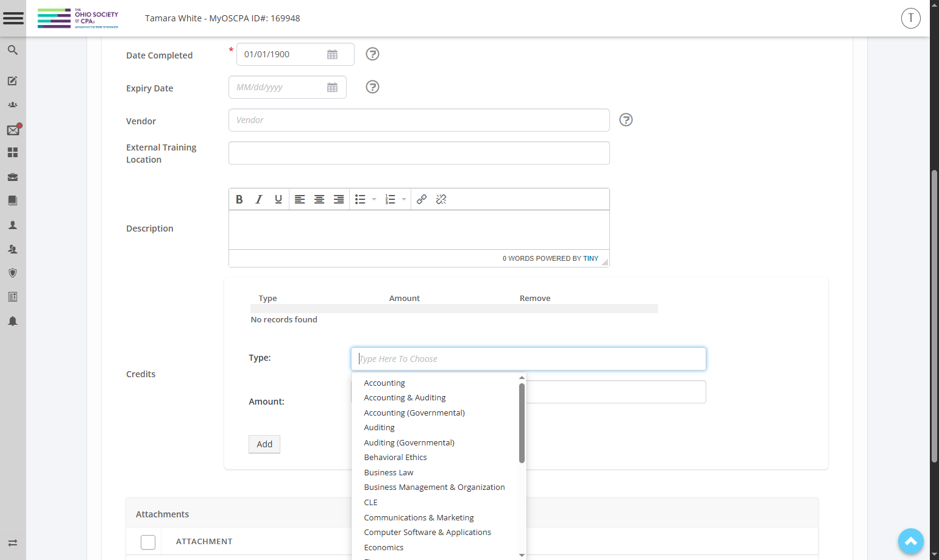Open the dashboard grid sidebar icon
The image size is (939, 560).
tap(12, 152)
